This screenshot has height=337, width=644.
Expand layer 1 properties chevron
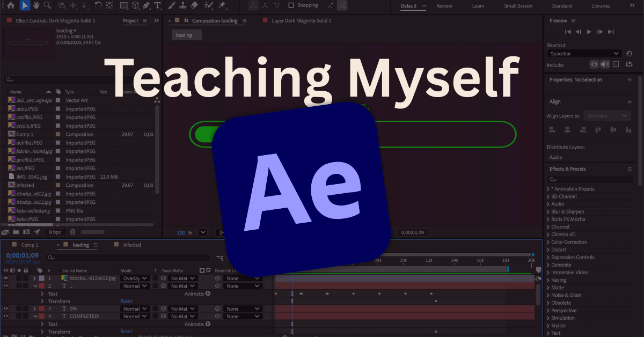(x=35, y=279)
